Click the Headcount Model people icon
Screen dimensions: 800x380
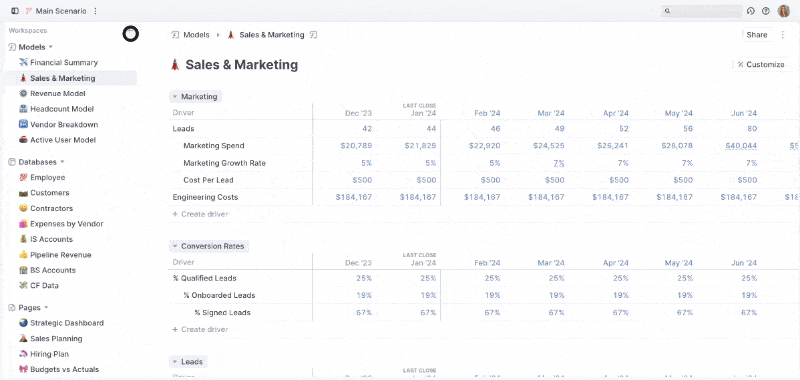click(x=23, y=109)
